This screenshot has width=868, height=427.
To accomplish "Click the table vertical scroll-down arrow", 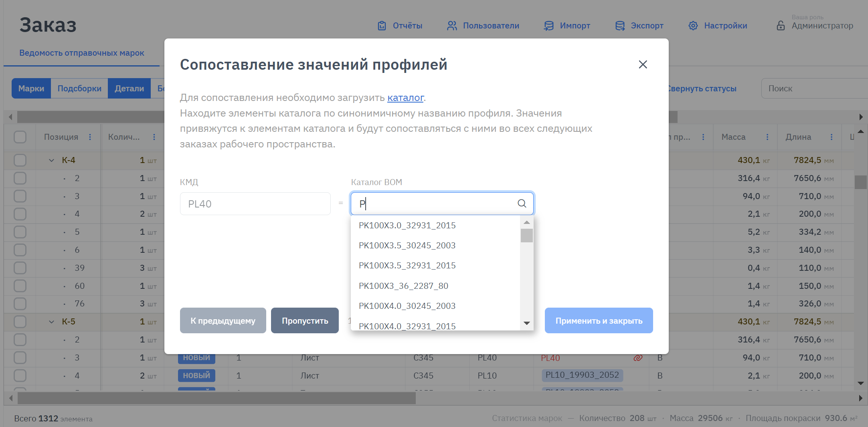I will (x=860, y=383).
